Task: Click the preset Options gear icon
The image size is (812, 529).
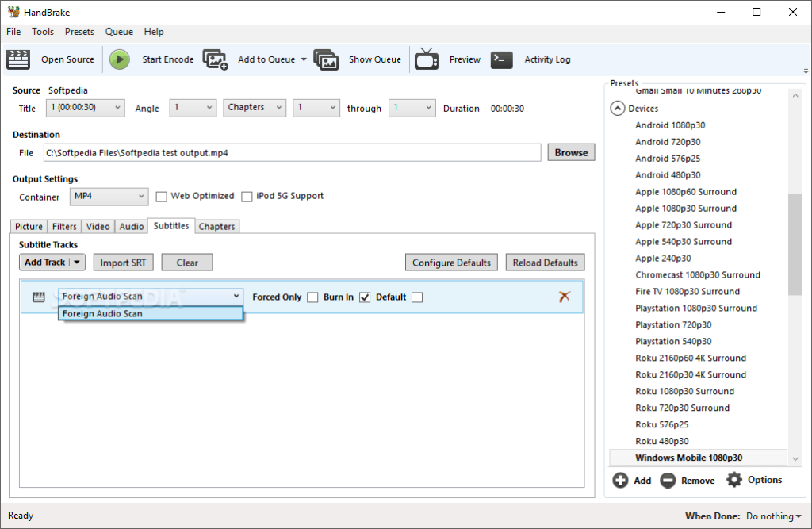Action: (x=733, y=480)
